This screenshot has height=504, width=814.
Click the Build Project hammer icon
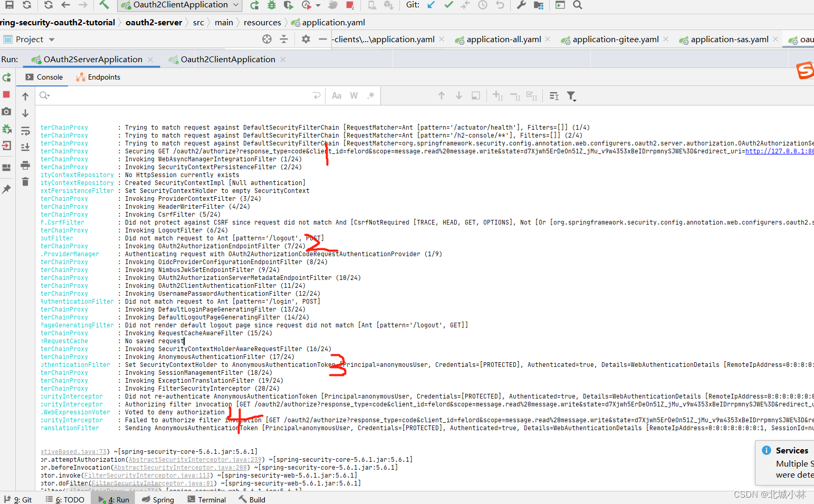coord(104,5)
